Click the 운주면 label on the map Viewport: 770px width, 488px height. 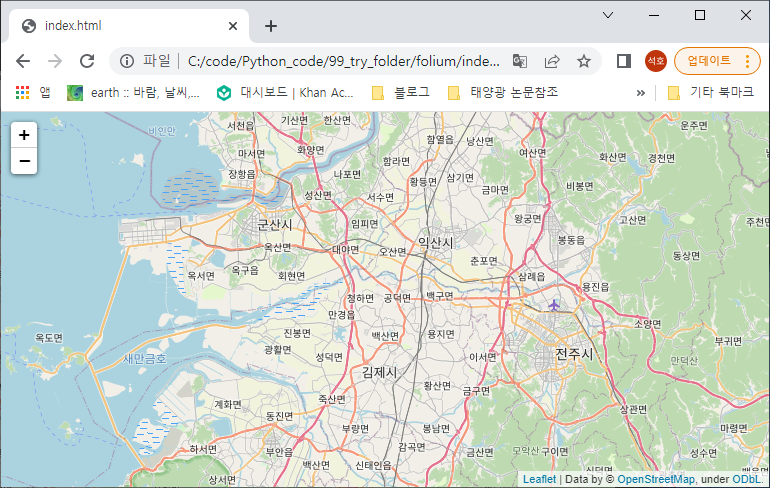point(694,125)
